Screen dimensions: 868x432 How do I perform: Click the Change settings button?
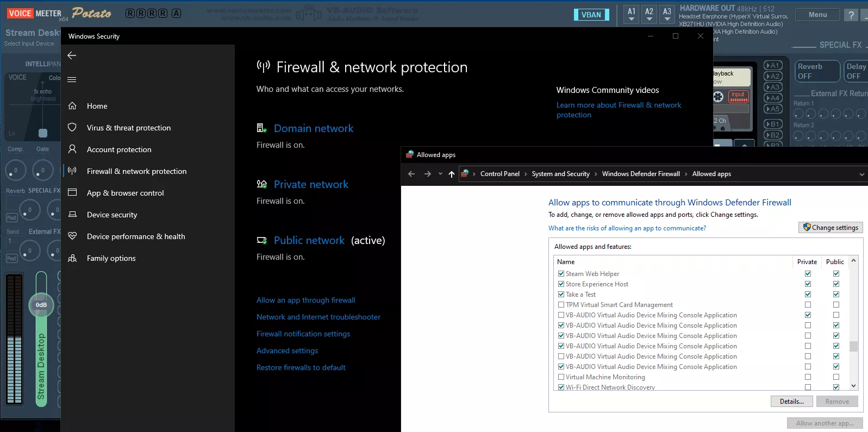[830, 227]
